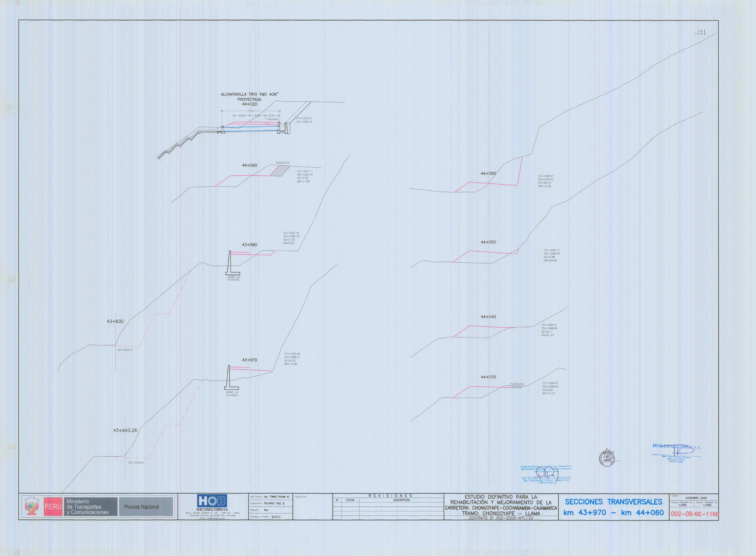This screenshot has height=556, width=756.
Task: Click 'km 43+970 – km 44+060' range
Action: [613, 513]
